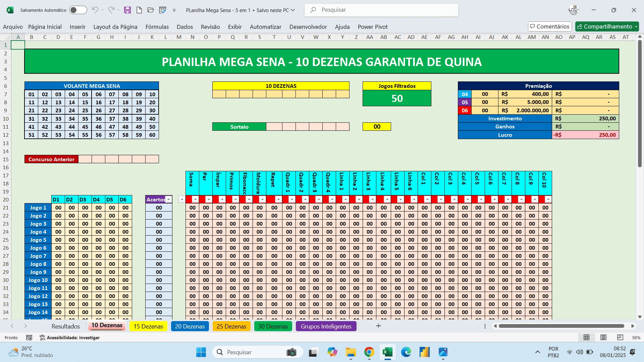Open the volume speaker tray icon
Screen dimensions: 644x362
pos(579,352)
